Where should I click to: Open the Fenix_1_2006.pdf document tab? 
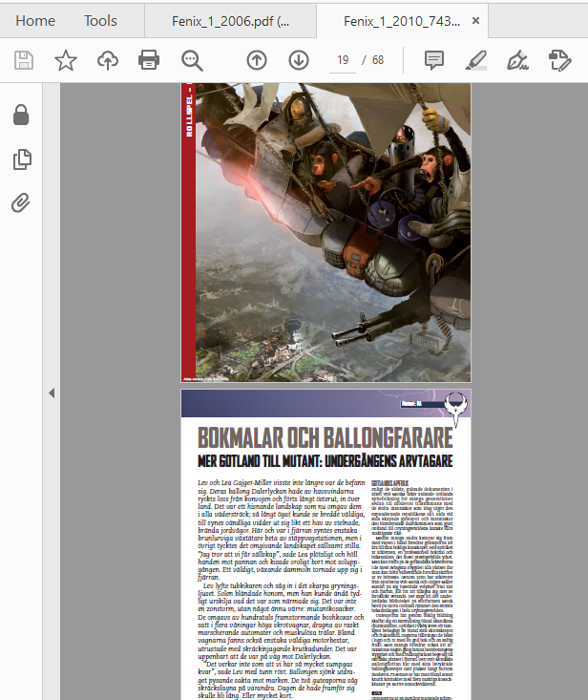coord(231,21)
